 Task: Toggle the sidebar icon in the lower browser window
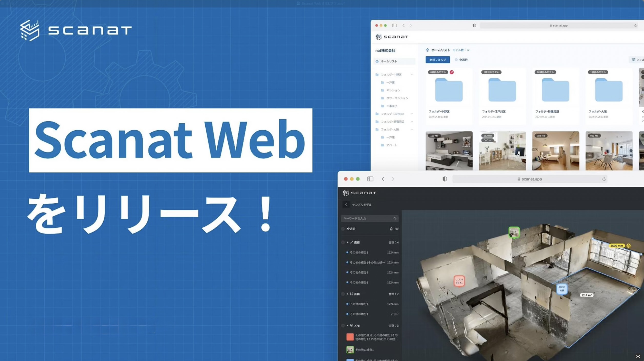point(370,179)
